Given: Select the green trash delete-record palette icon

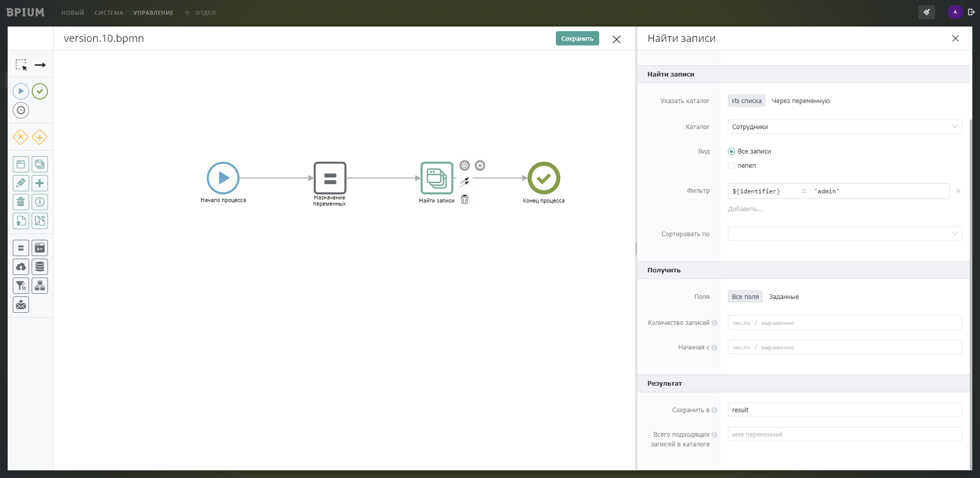Looking at the screenshot, I should click(21, 202).
